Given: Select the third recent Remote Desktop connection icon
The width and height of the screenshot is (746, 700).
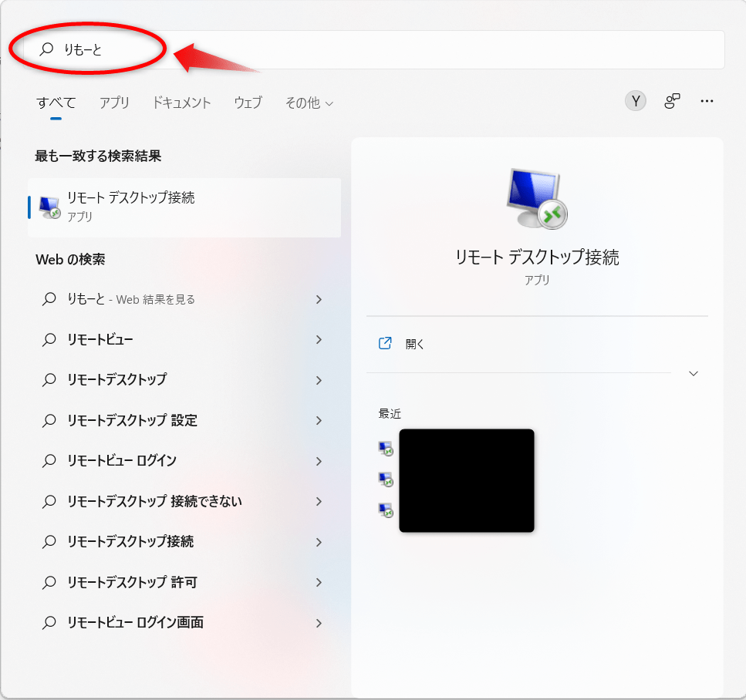Looking at the screenshot, I should (386, 510).
